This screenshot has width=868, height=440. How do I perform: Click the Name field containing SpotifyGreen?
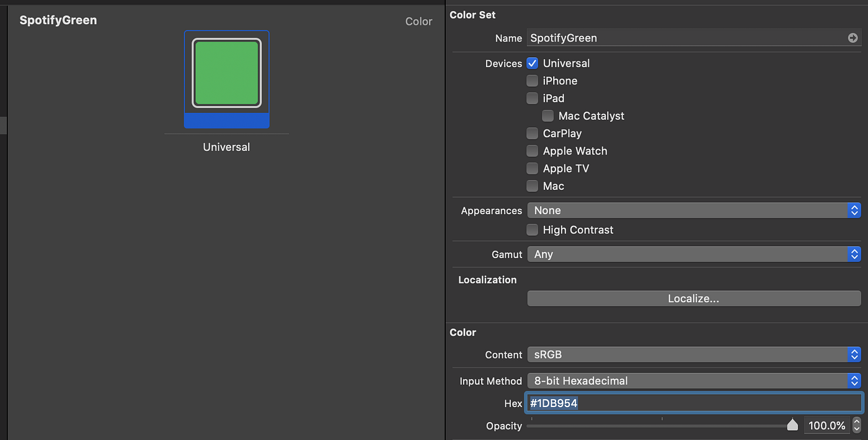coord(651,37)
